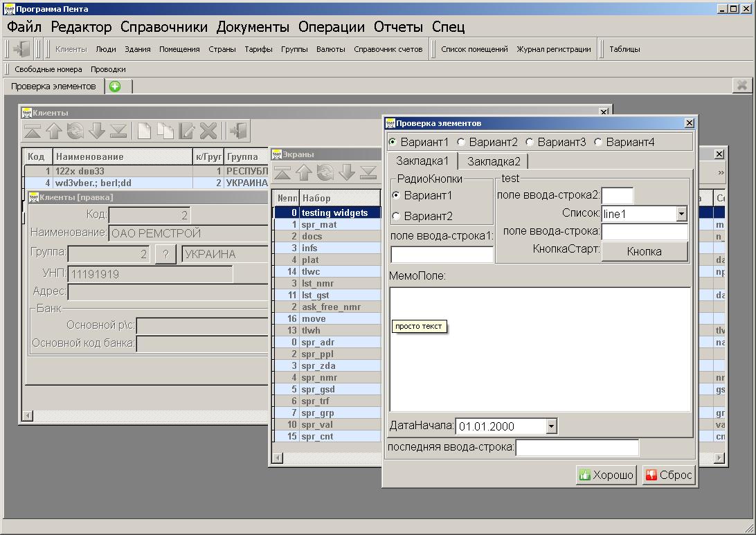Open the Справочники menu
The height and width of the screenshot is (535, 756).
[163, 27]
